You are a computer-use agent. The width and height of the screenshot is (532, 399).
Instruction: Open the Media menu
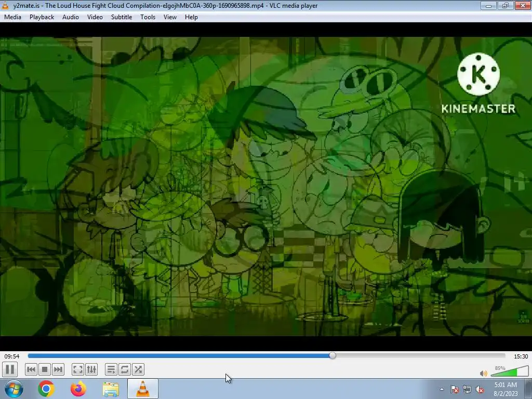coord(12,17)
